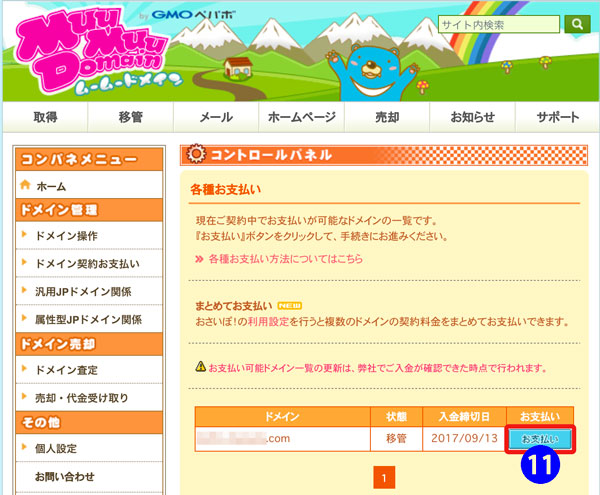The height and width of the screenshot is (495, 600).
Task: Click the 入金締切日 column header
Action: coord(465,417)
